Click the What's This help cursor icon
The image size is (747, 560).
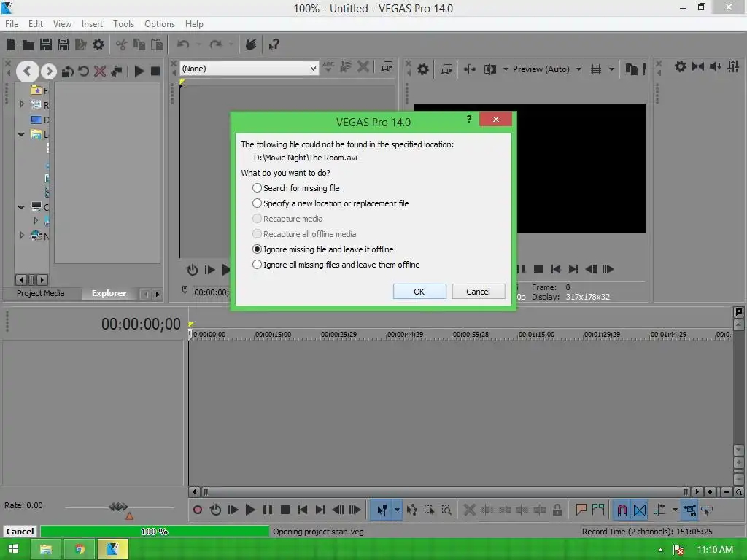274,44
